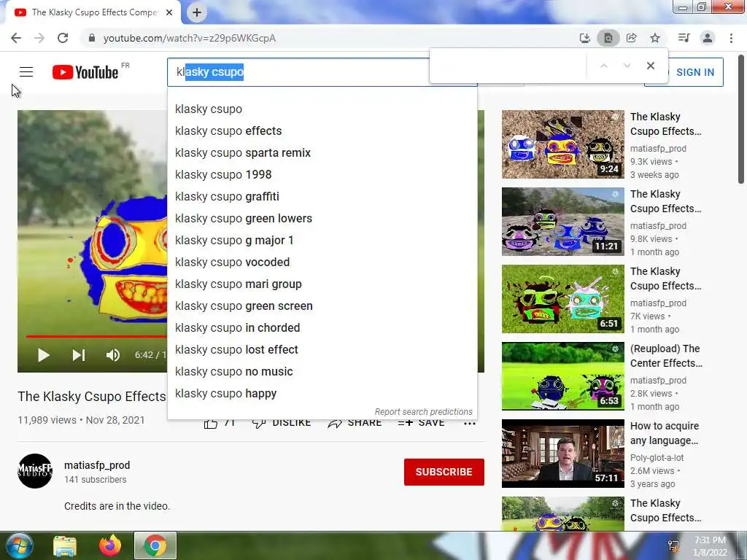This screenshot has width=747, height=560.
Task: Open Chrome three-dot menu
Action: coord(731,38)
